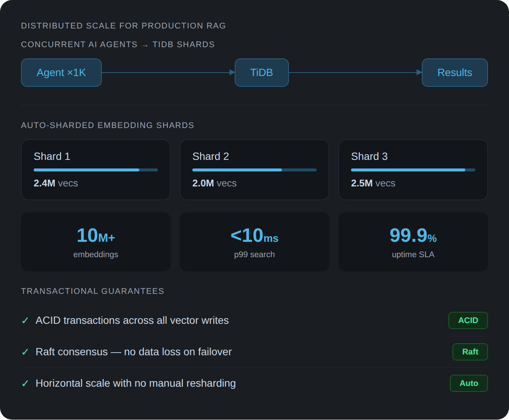Click checkmark beside Horizontal scale row
Screen dimensions: 509x420
[25, 384]
